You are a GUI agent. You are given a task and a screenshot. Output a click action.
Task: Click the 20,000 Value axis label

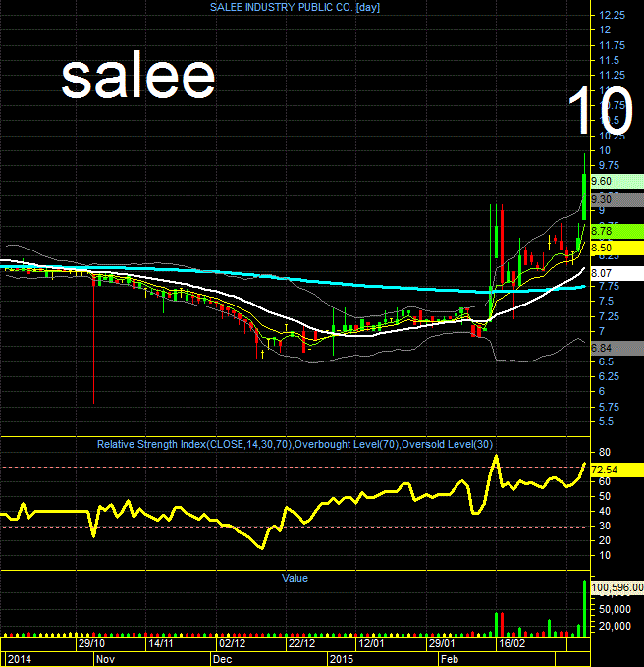[616, 626]
